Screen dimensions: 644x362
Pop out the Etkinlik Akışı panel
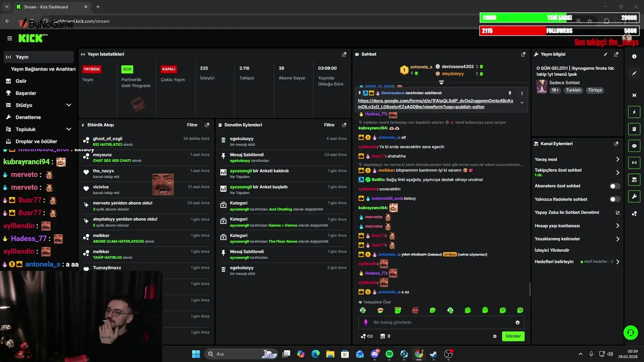pos(207,125)
